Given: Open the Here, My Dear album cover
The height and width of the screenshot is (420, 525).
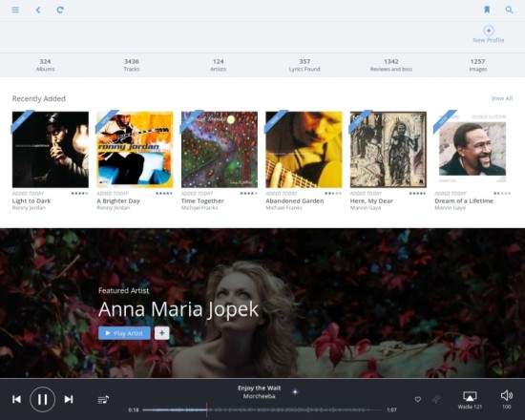Looking at the screenshot, I should click(388, 149).
